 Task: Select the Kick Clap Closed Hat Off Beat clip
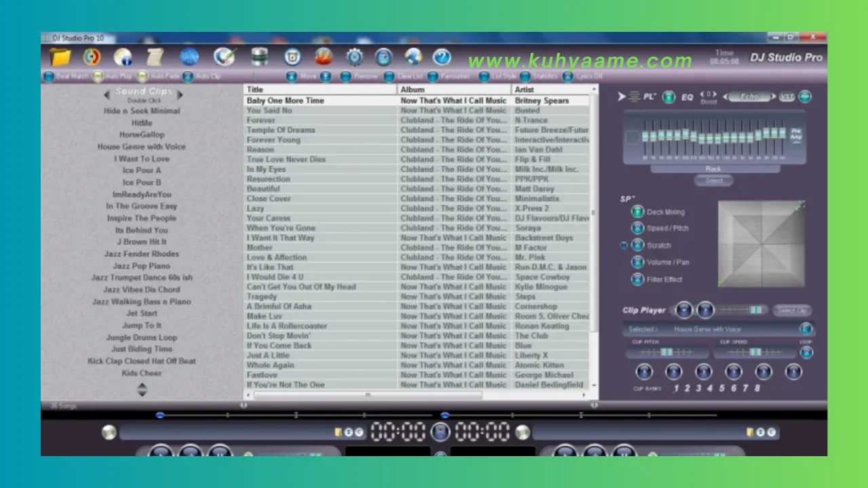tap(142, 361)
